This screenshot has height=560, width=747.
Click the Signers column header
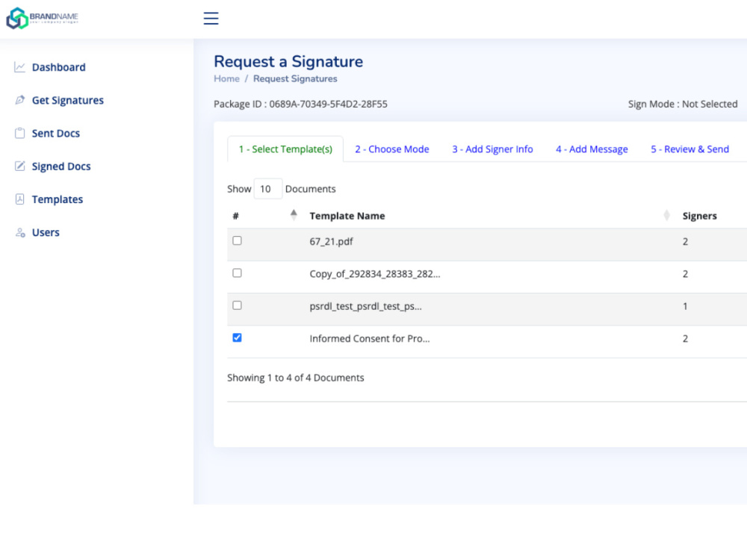pos(699,216)
